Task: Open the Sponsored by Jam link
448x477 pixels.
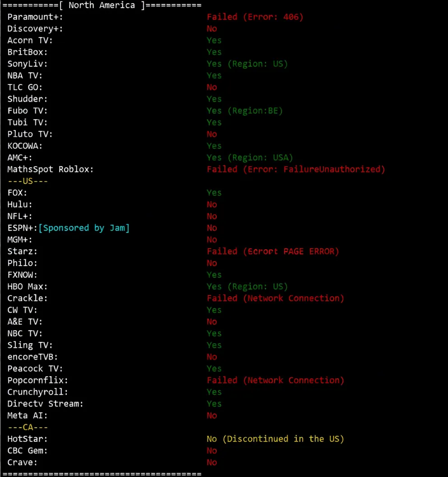Action: (84, 228)
